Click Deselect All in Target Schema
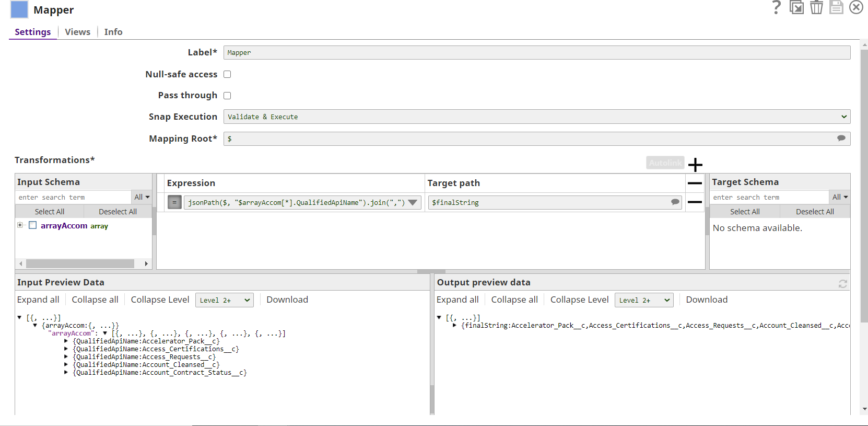 point(815,212)
